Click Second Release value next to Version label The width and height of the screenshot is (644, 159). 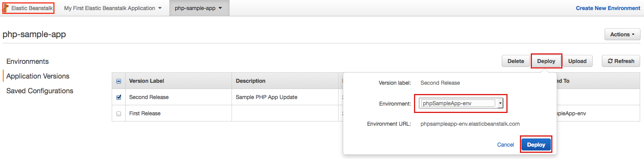pos(440,83)
